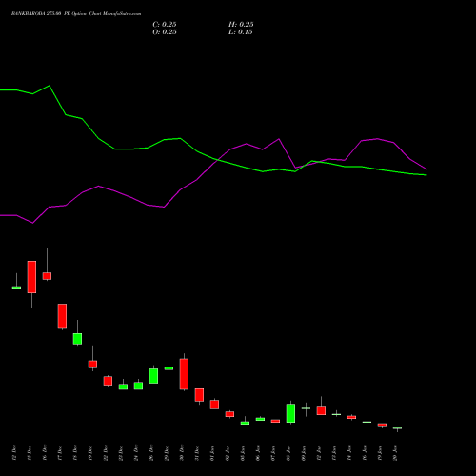Click the '22 Dec' date axis label
476x476 pixels.
pyautogui.click(x=106, y=453)
